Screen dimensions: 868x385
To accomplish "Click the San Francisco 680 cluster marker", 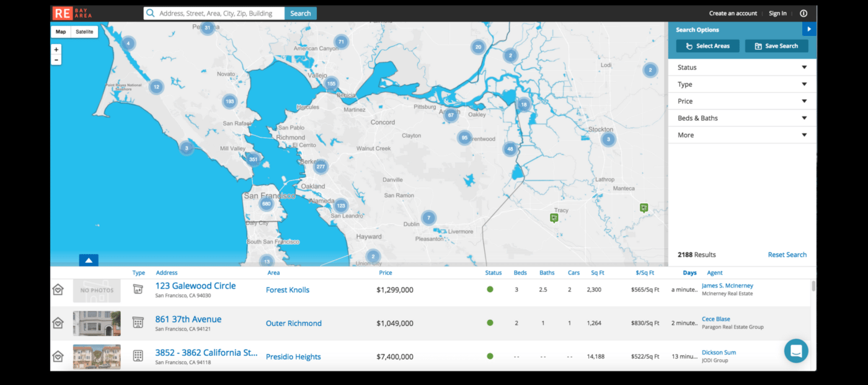I will point(267,204).
